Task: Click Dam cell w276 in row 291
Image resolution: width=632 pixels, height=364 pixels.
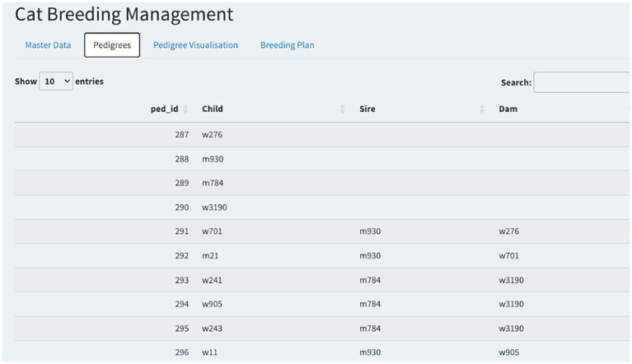Action: [x=508, y=231]
